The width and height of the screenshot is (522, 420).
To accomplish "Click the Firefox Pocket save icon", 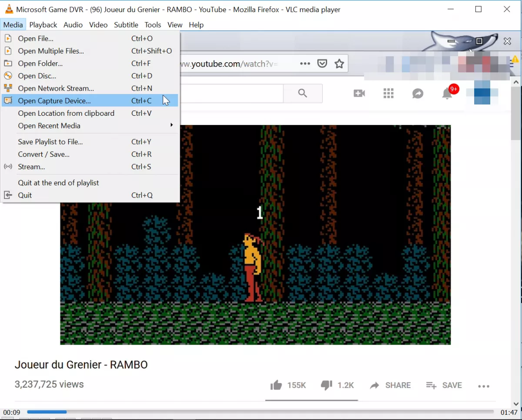I will click(322, 64).
